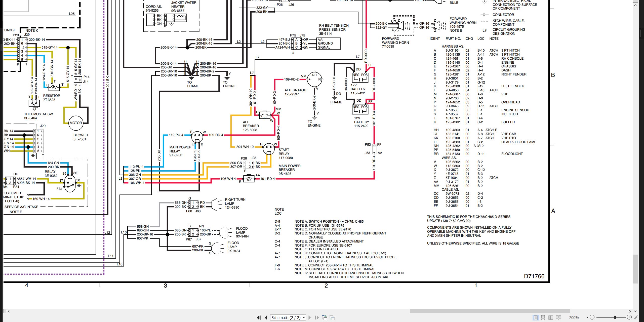
Task: Click the BLOWER 3E-7501 label
Action: [80, 137]
